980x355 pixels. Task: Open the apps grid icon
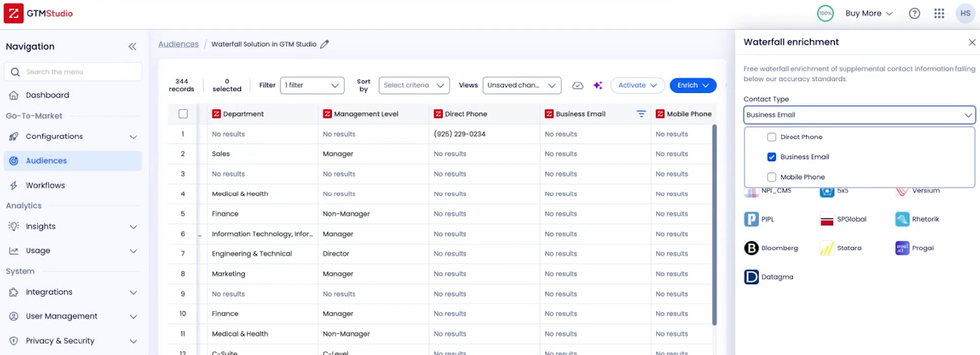(939, 13)
